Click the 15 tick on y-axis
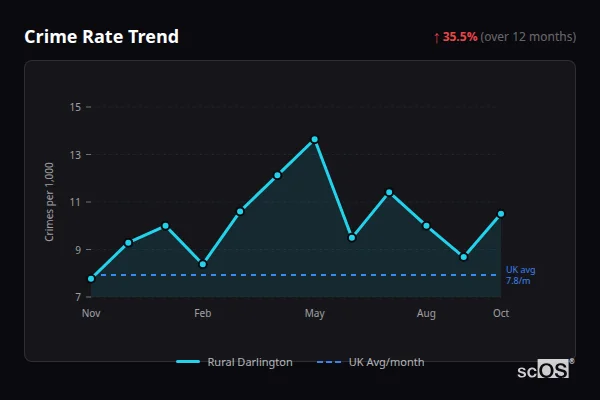The height and width of the screenshot is (400, 600). pyautogui.click(x=75, y=107)
